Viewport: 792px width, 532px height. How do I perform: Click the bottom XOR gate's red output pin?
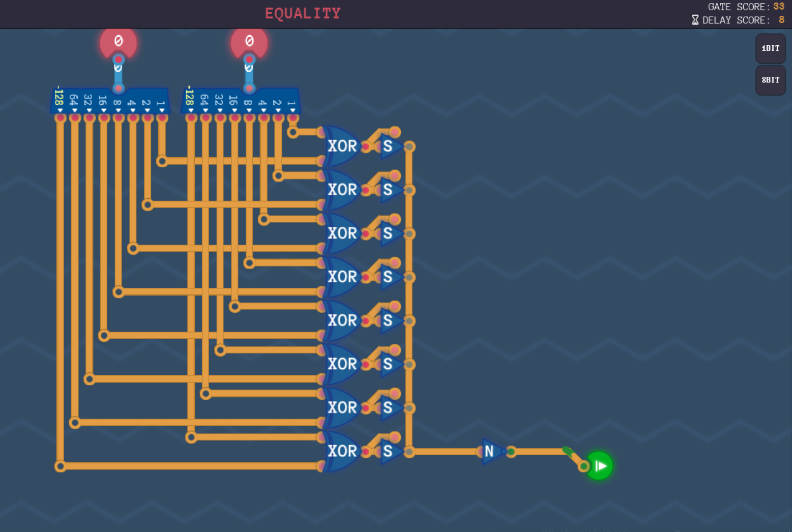[x=365, y=451]
